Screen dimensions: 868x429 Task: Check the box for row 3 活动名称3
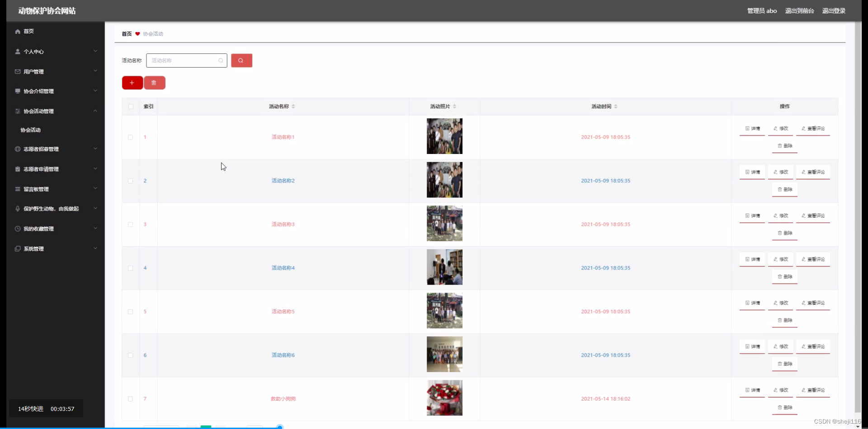130,224
